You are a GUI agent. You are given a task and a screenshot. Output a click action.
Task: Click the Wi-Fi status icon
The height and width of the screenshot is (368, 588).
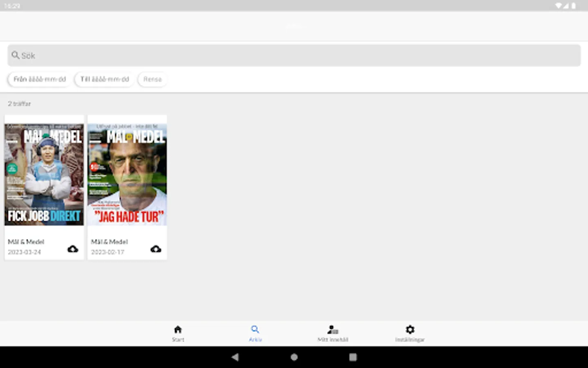(559, 6)
